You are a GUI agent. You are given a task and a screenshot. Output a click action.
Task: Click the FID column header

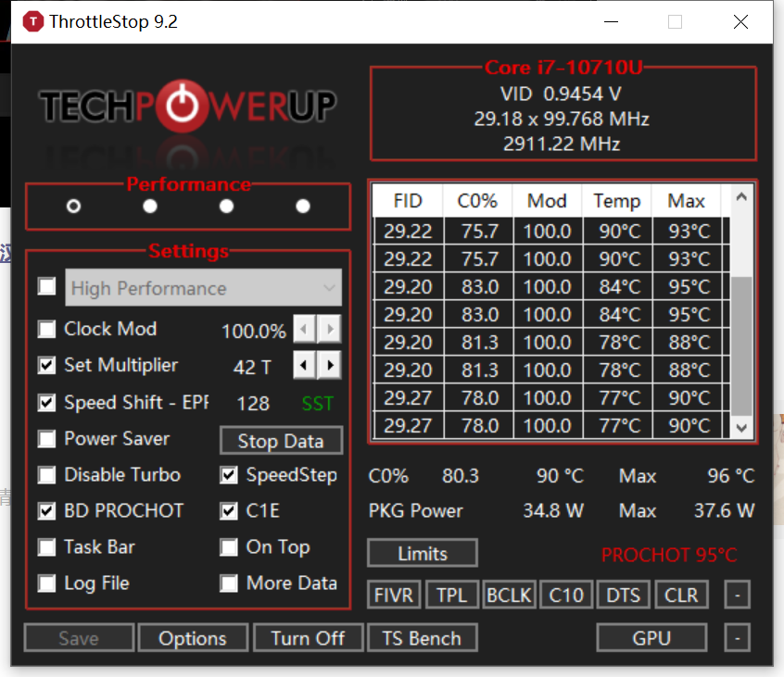tap(408, 201)
